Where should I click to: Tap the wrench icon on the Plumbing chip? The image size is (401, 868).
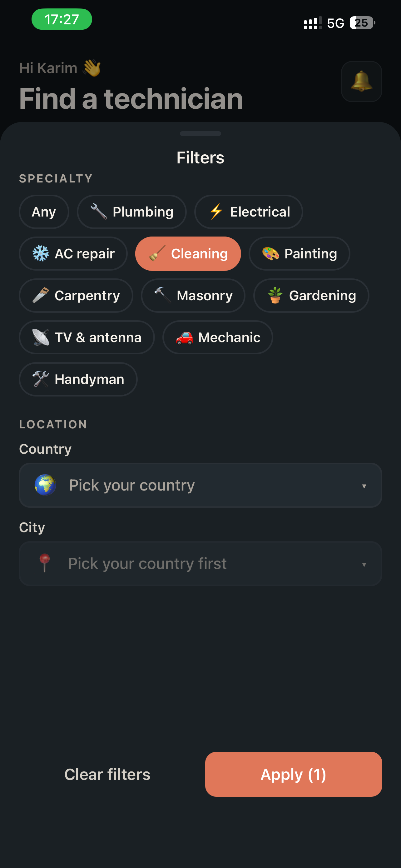point(99,212)
